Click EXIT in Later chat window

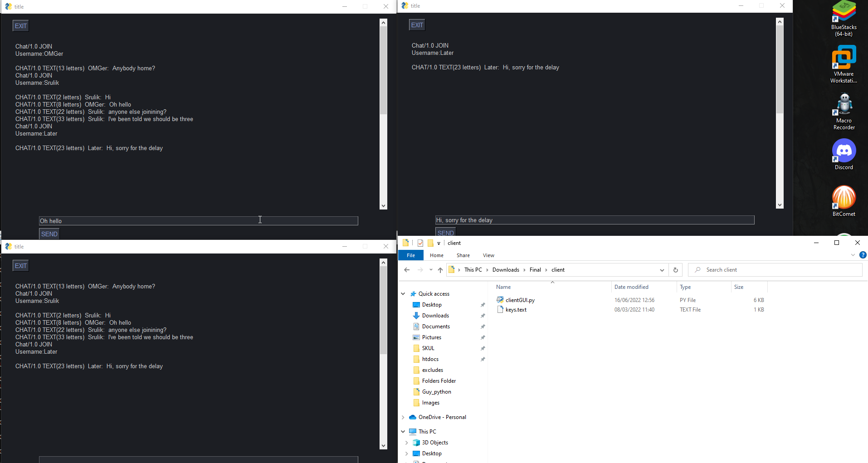point(417,25)
